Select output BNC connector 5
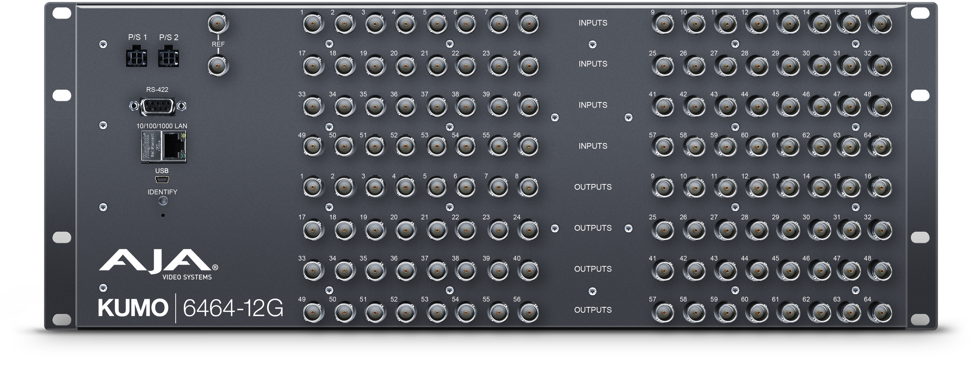 (436, 188)
